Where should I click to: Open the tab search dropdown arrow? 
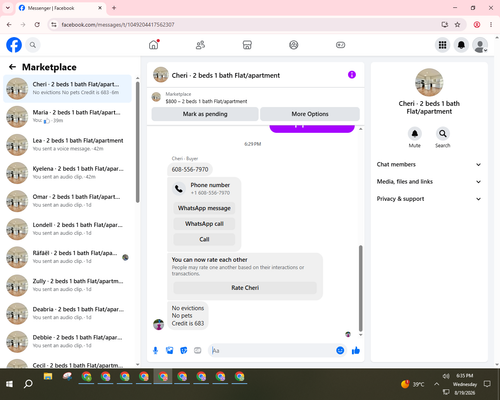pyautogui.click(x=8, y=8)
